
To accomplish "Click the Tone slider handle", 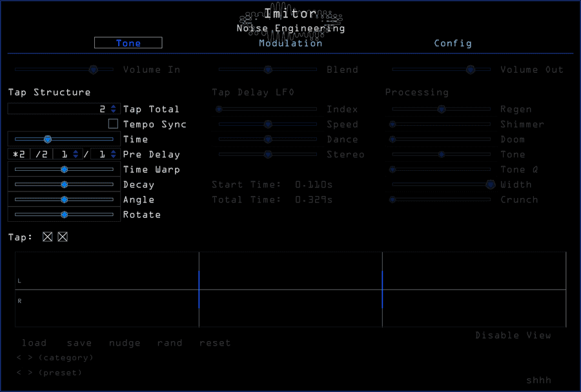I will 442,154.
